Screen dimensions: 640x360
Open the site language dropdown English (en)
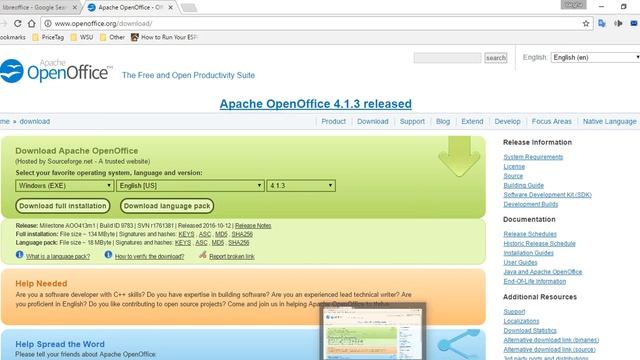coord(596,58)
